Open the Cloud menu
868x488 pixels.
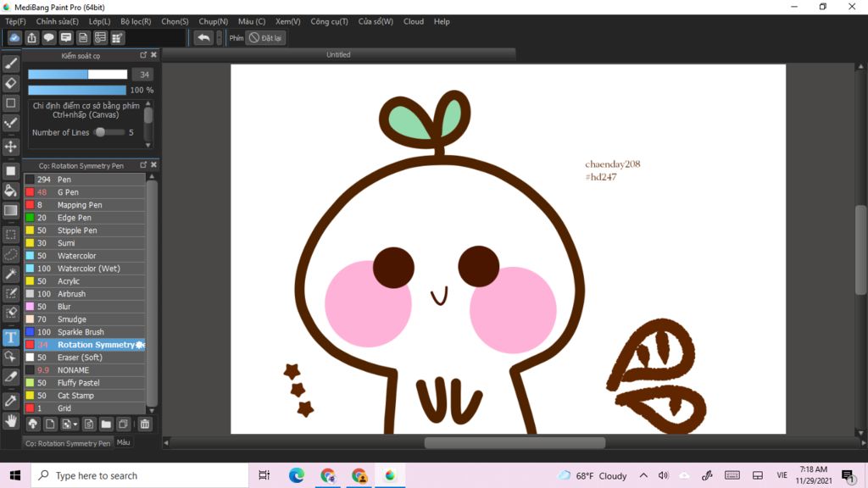click(414, 21)
